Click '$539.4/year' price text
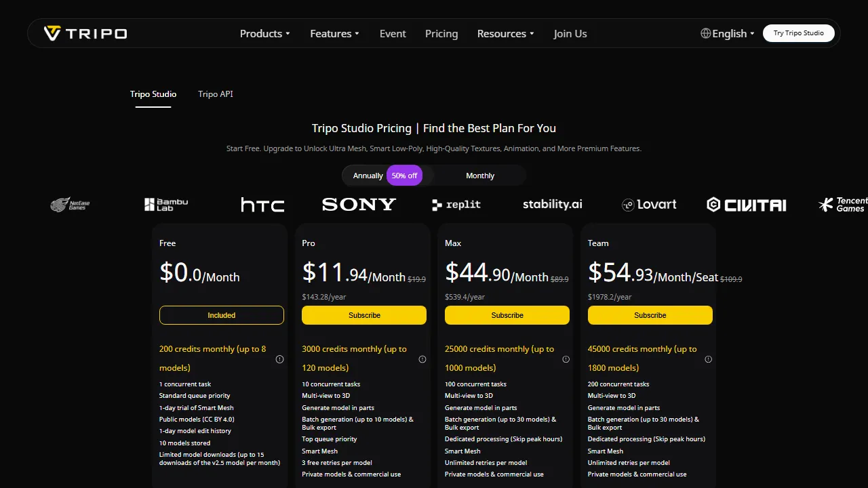This screenshot has height=488, width=868. click(x=465, y=297)
